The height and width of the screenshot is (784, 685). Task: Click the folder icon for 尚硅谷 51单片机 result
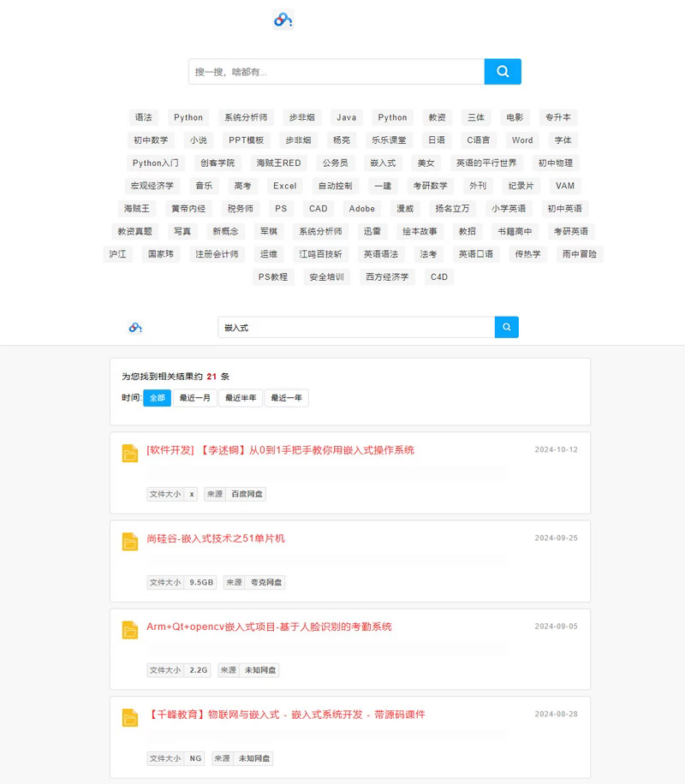[x=128, y=540]
